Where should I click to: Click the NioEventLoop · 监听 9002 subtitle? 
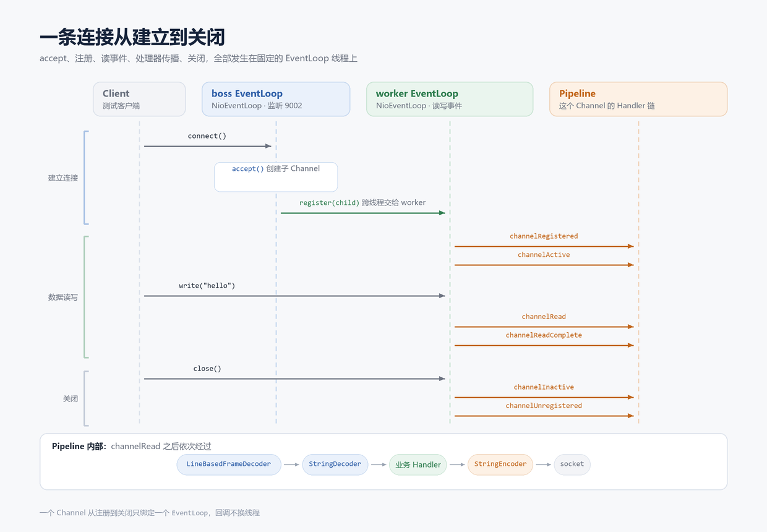pyautogui.click(x=257, y=106)
